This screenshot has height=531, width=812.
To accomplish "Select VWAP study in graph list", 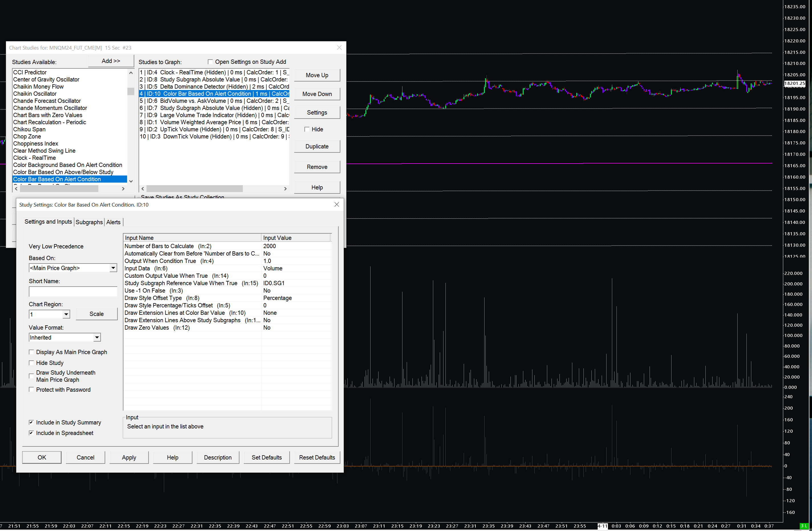I will click(213, 122).
